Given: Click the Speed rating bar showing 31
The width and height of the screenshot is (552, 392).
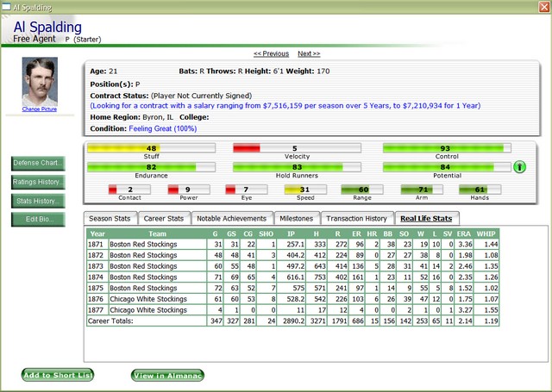Looking at the screenshot, I should coord(305,190).
